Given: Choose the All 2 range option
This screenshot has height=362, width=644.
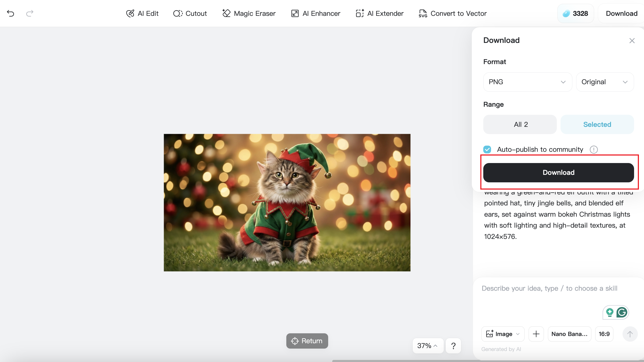Looking at the screenshot, I should point(520,124).
